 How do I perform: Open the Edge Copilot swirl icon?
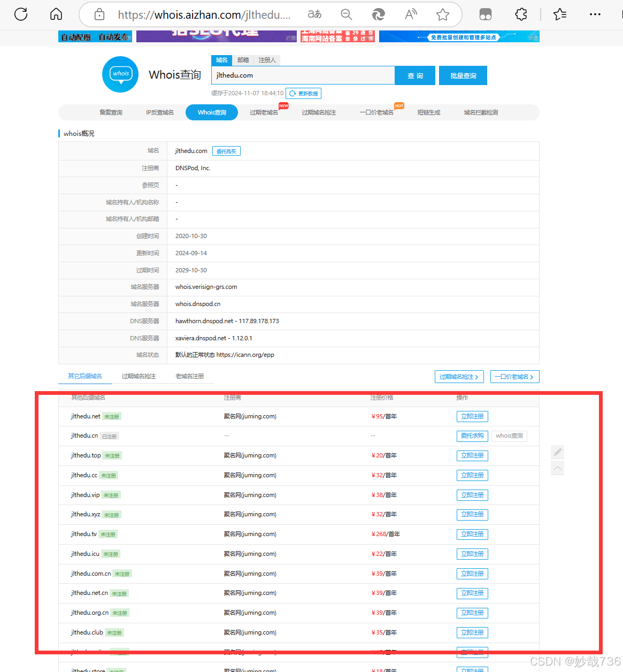tap(379, 14)
